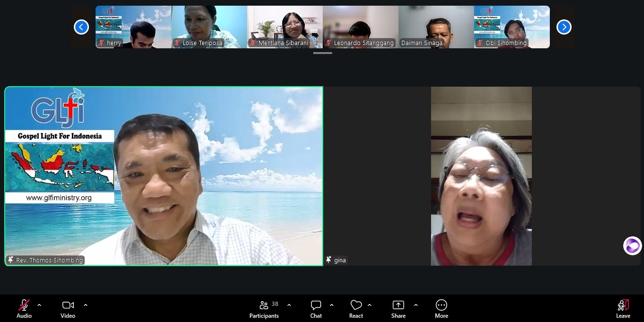Open the AI Companion floating icon
644x322 pixels.
pyautogui.click(x=633, y=246)
